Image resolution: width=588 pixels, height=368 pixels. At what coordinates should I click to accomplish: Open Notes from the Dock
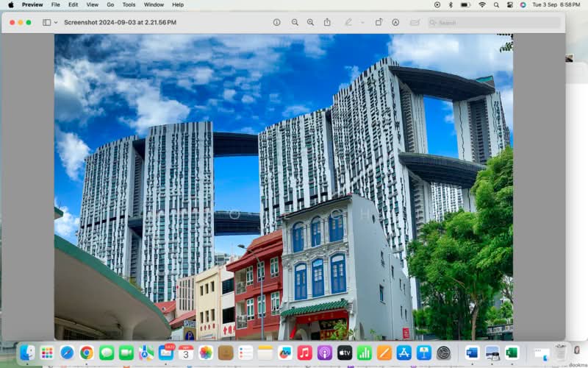pyautogui.click(x=265, y=353)
